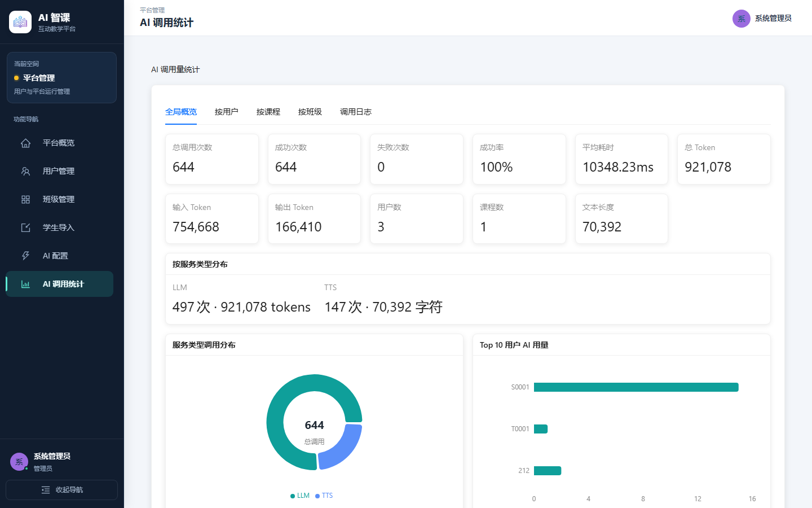Screen dimensions: 812x508
Task: Click the AI 配置 lightning icon
Action: coord(25,256)
